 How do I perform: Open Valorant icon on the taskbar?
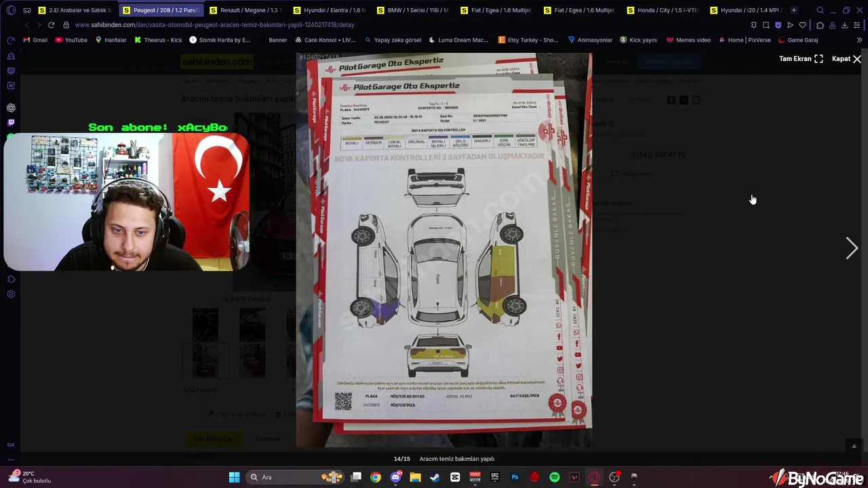pos(574,477)
